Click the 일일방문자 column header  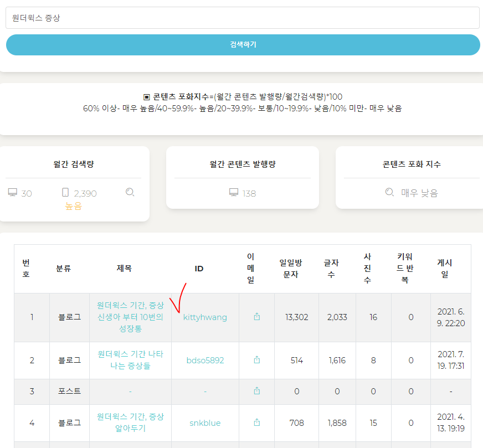291,269
